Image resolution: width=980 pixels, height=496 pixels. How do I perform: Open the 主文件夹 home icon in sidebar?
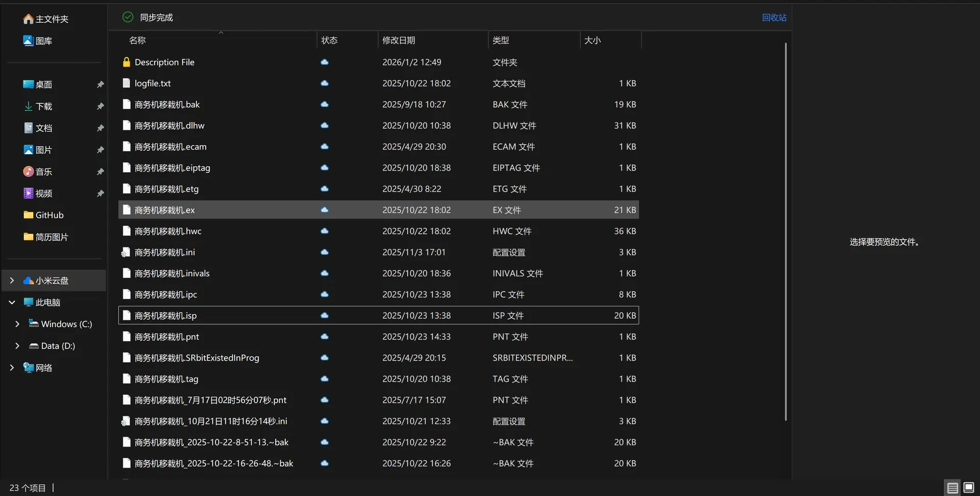pos(29,19)
